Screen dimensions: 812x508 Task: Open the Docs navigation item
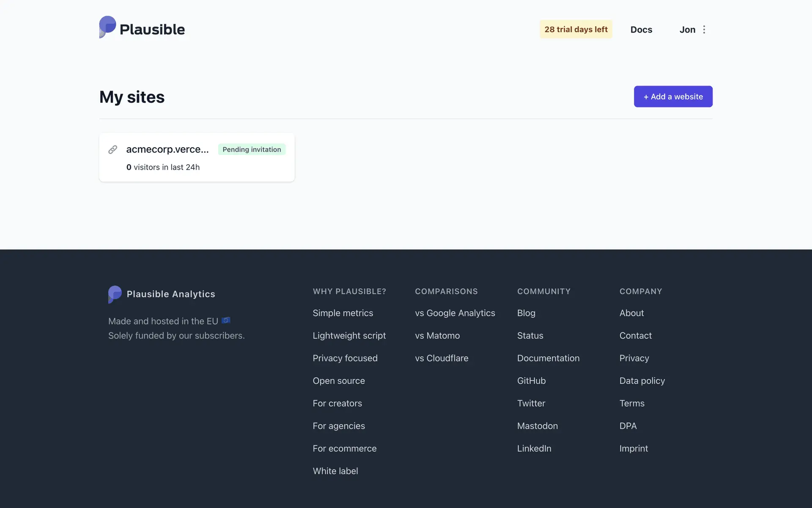[x=641, y=30]
